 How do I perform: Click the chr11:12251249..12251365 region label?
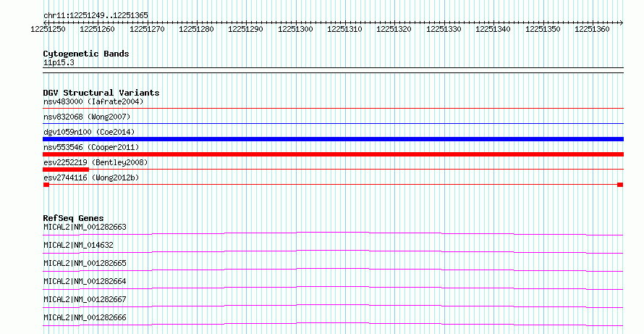[x=96, y=16]
